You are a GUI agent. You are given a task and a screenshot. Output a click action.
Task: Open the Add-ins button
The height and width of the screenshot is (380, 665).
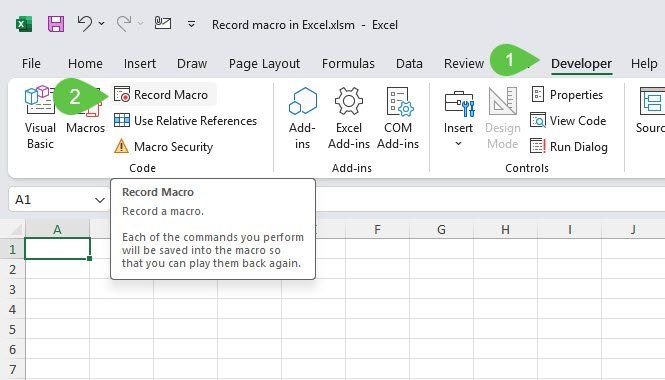(x=302, y=117)
